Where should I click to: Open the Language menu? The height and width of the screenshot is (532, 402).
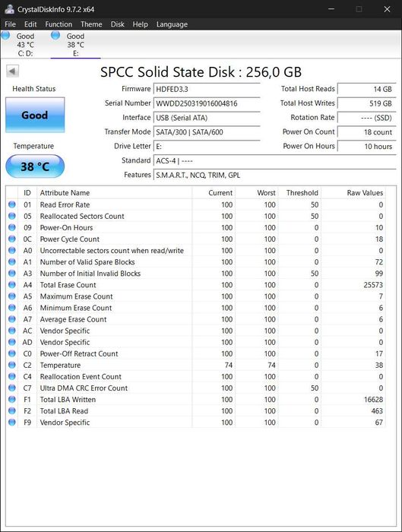click(x=172, y=24)
